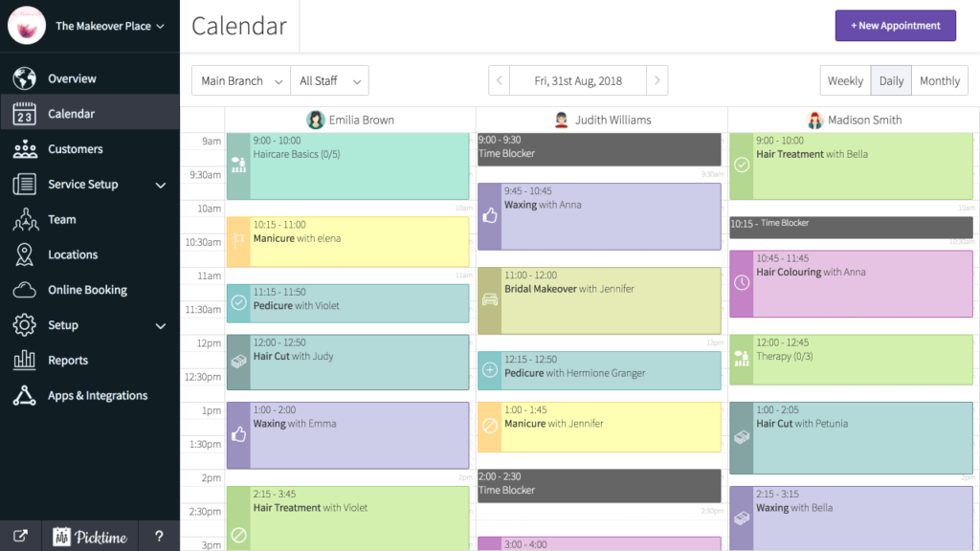Open the Main Branch location dropdown
Screen dimensions: 980x551
pyautogui.click(x=240, y=80)
